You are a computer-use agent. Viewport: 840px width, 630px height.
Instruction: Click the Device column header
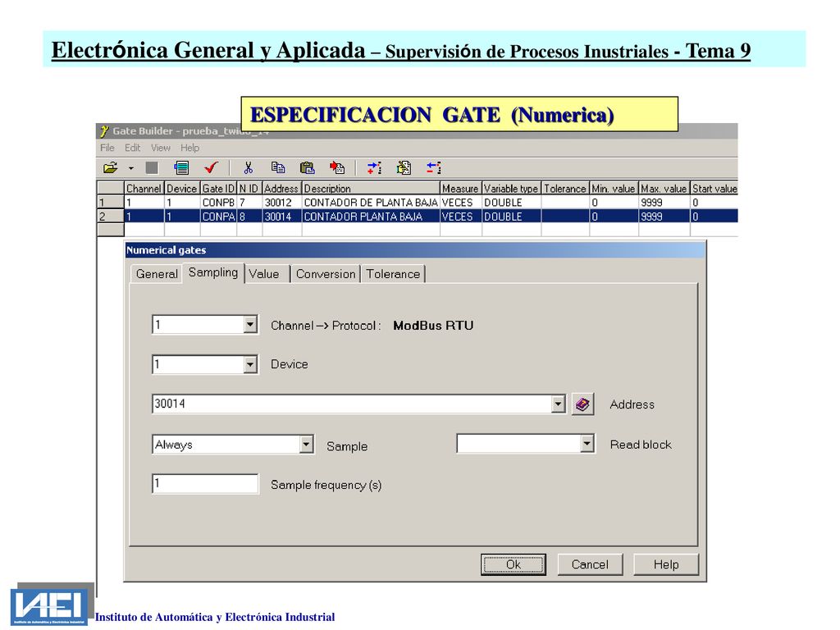pos(181,189)
